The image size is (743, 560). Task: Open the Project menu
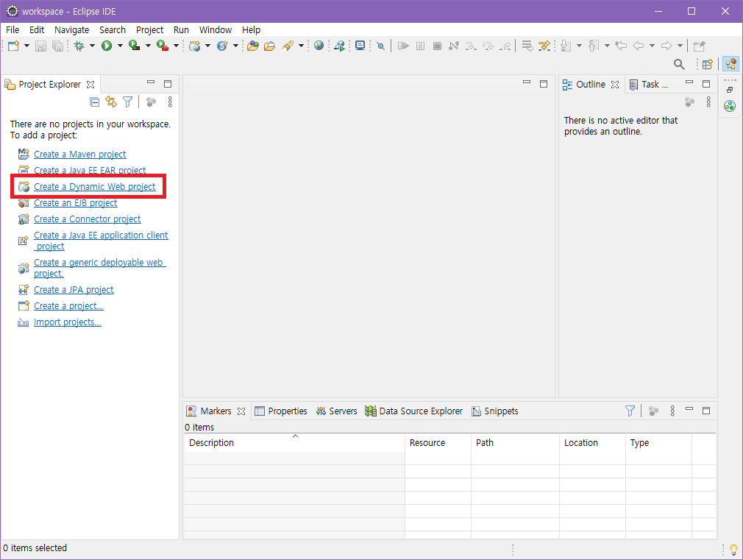pyautogui.click(x=149, y=30)
